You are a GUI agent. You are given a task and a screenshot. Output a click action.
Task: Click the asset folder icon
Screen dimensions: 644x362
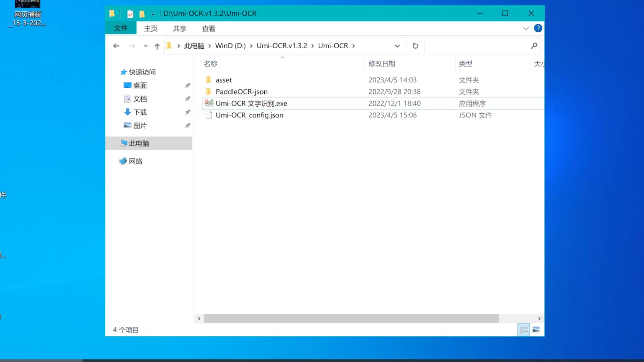point(208,80)
